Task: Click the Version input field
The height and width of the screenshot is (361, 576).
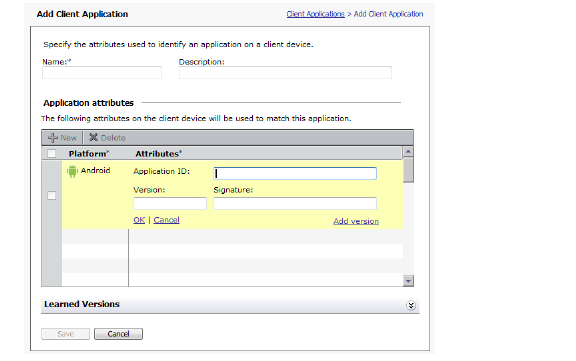Action: coord(170,203)
